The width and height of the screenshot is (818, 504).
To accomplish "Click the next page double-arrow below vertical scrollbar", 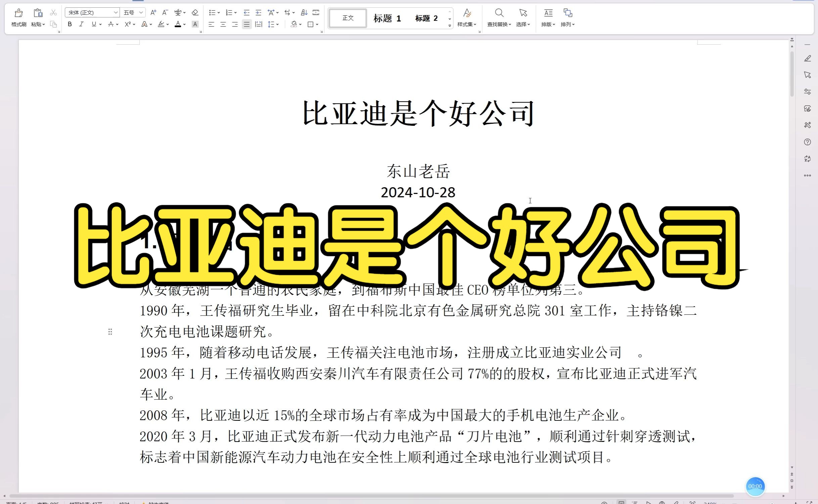I will [792, 487].
